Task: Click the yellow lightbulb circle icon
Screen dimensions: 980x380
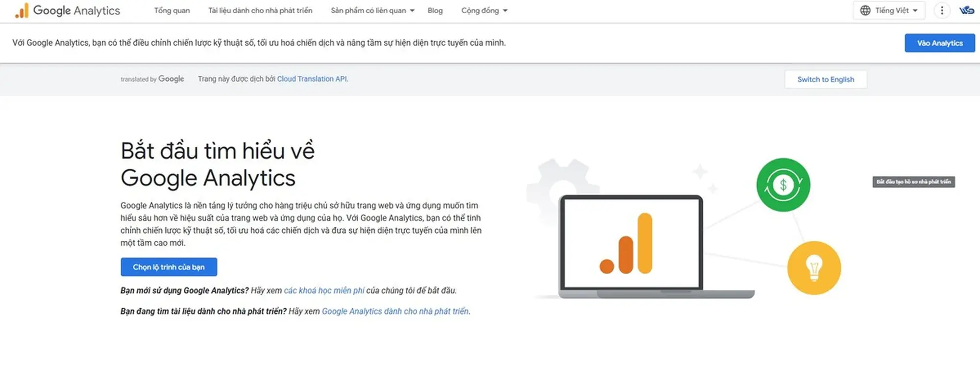Action: pyautogui.click(x=813, y=268)
